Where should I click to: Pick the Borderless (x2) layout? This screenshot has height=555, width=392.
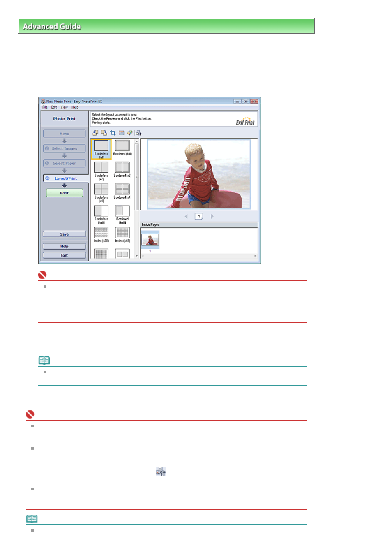click(x=101, y=171)
